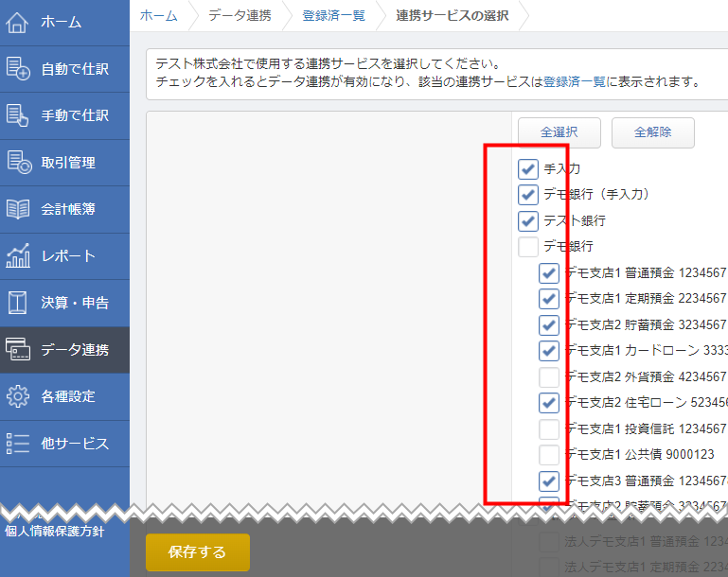Toggle デモ支店2 貯蓄預金 3234567 checkbox
This screenshot has width=728, height=577.
[x=549, y=325]
